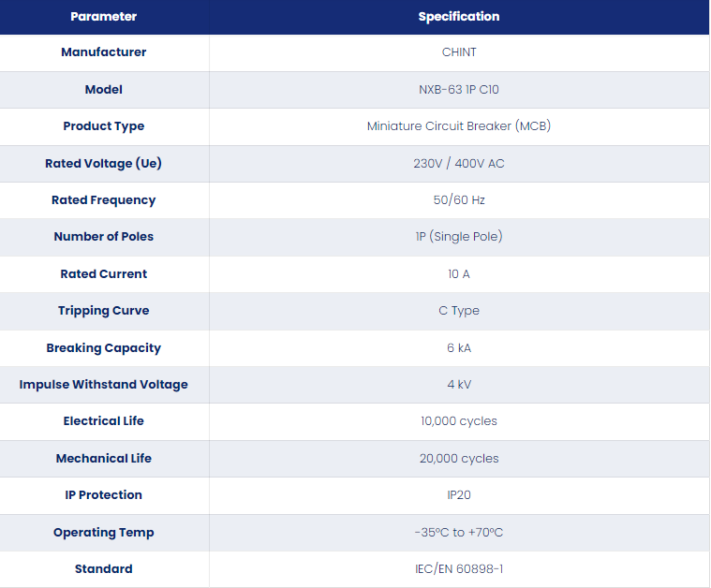This screenshot has width=711, height=588.
Task: Click the 'CHINT' manufacturer value
Action: 459,52
